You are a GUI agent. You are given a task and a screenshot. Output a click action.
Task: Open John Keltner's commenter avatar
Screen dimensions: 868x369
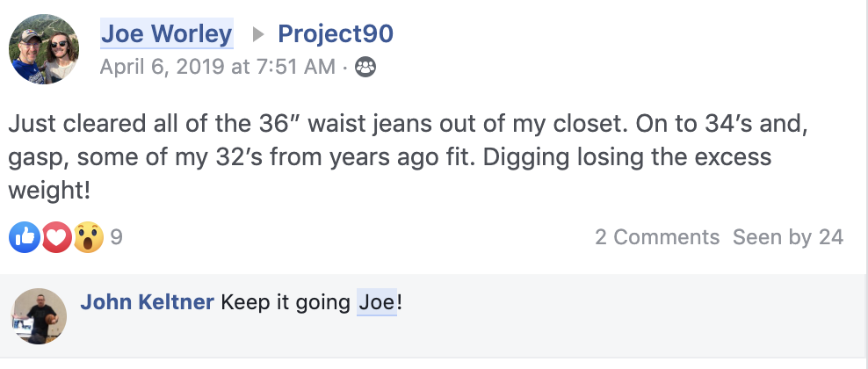[x=39, y=315]
